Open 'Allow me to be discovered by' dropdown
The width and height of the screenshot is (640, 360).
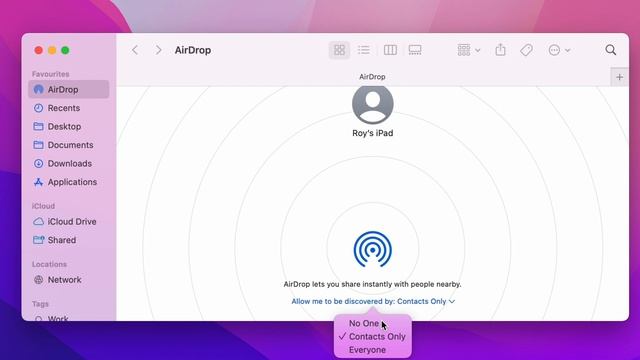click(x=373, y=301)
